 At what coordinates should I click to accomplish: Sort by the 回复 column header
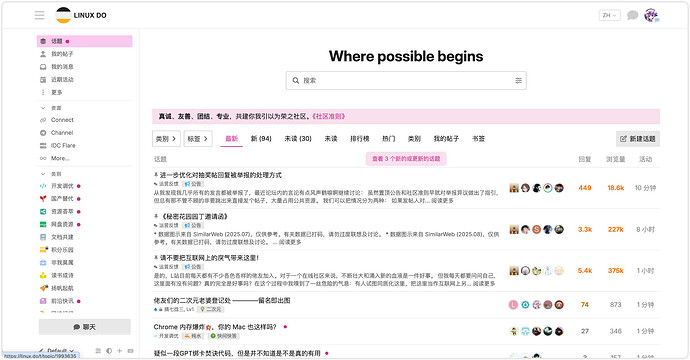585,159
